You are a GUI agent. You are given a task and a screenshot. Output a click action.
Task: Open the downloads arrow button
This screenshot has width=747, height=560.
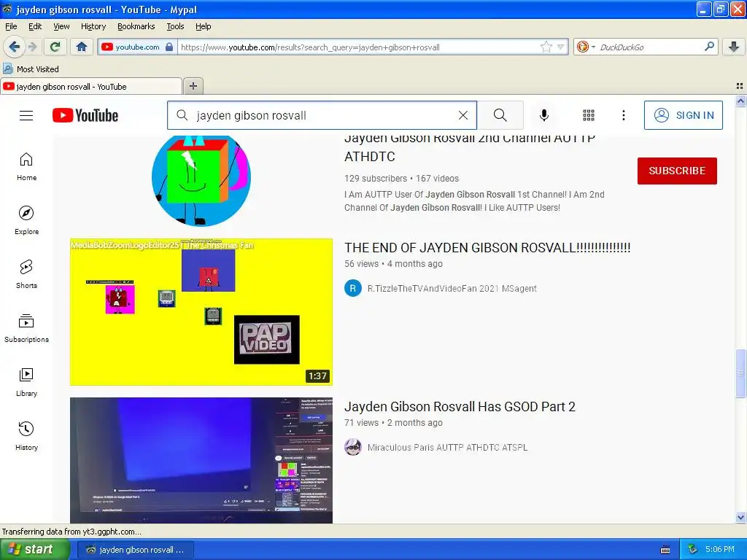[x=734, y=47]
